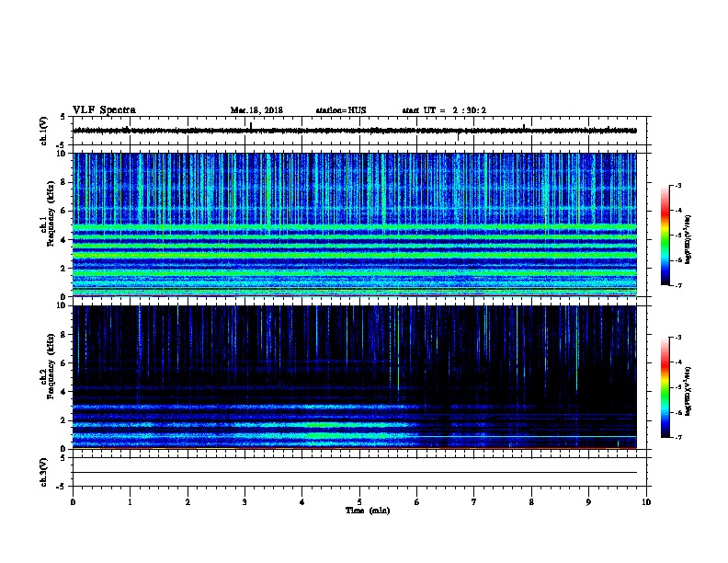The height and width of the screenshot is (563, 728).
Task: Click time axis tick label "6"
Action: [x=417, y=501]
